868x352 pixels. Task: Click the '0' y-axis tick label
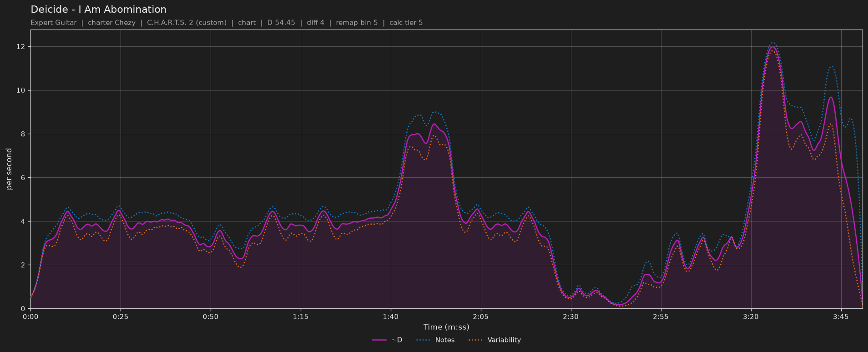(23, 309)
